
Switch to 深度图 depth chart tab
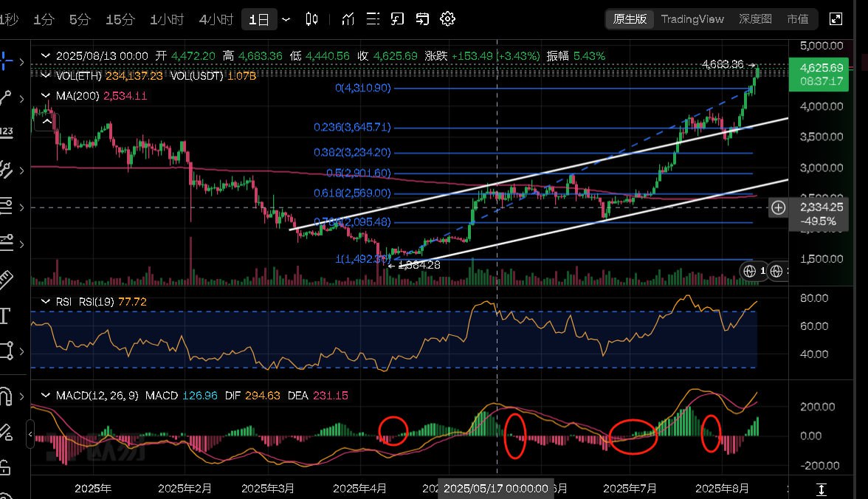(x=755, y=19)
